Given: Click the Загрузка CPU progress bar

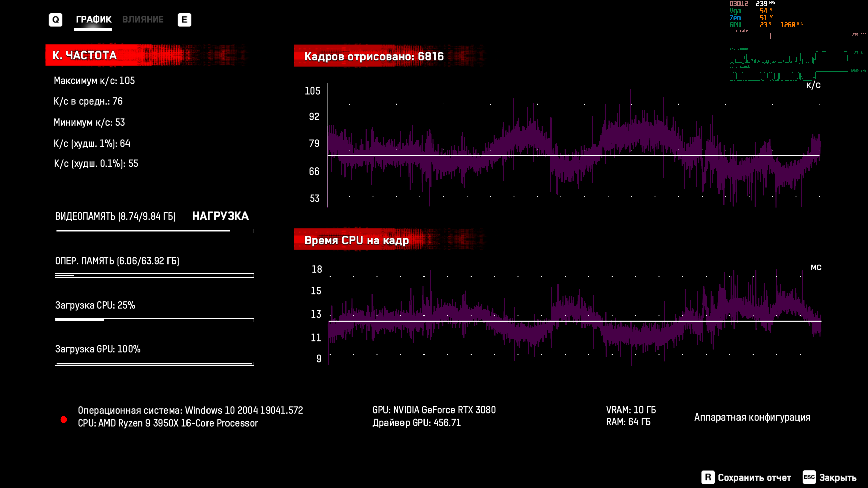Looking at the screenshot, I should click(x=154, y=320).
